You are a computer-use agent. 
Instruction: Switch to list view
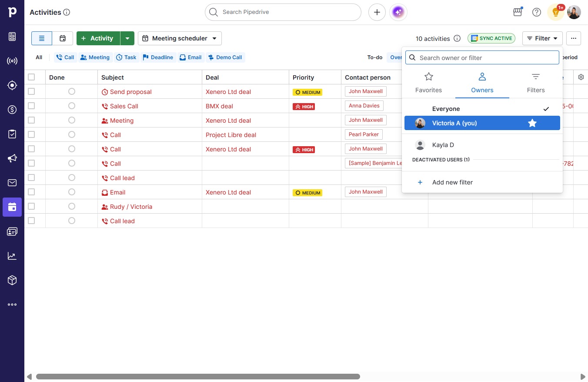click(x=42, y=38)
